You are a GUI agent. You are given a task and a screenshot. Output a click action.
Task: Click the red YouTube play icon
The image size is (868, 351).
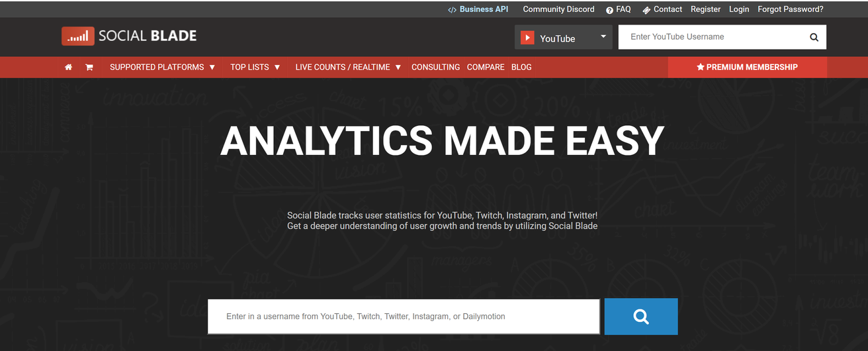(x=527, y=38)
